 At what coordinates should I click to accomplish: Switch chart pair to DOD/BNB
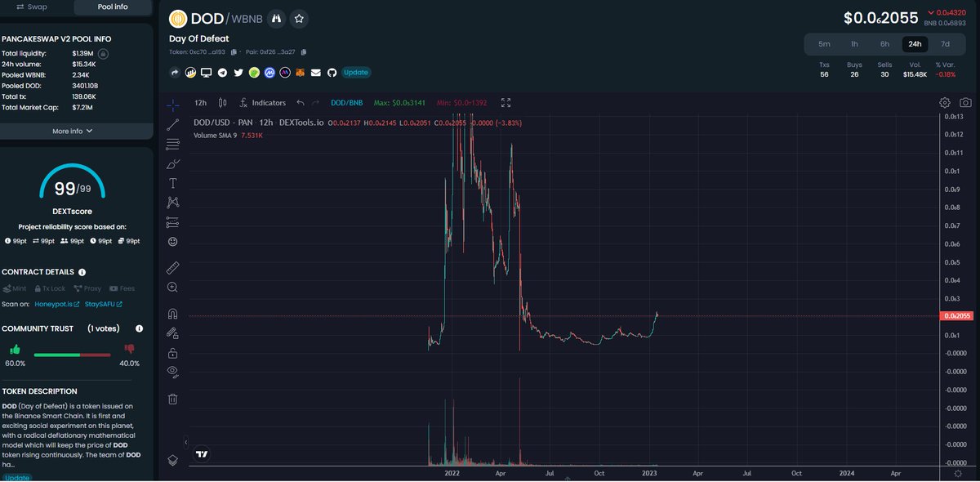click(347, 103)
